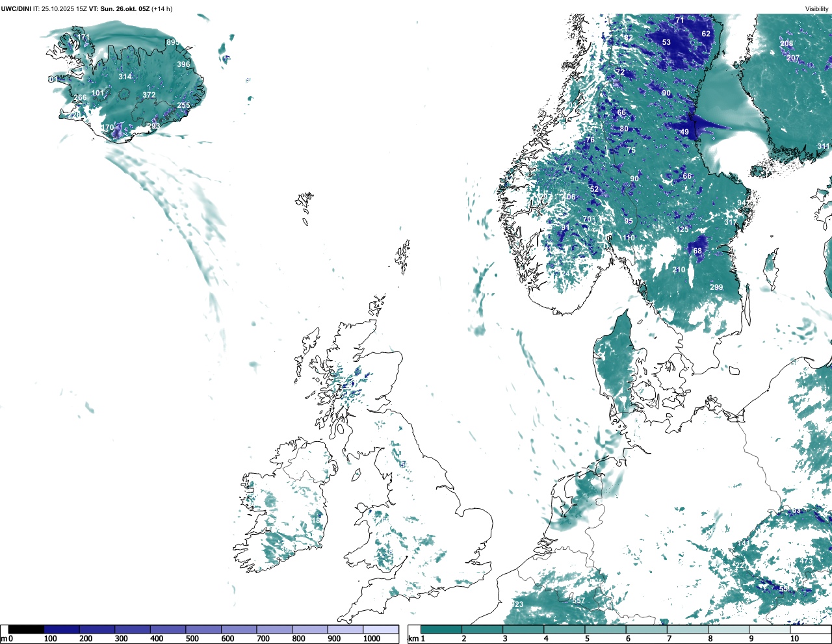Screen dimensions: 832x644
Task: Click the 'Visibility' title text
Action: click(816, 8)
